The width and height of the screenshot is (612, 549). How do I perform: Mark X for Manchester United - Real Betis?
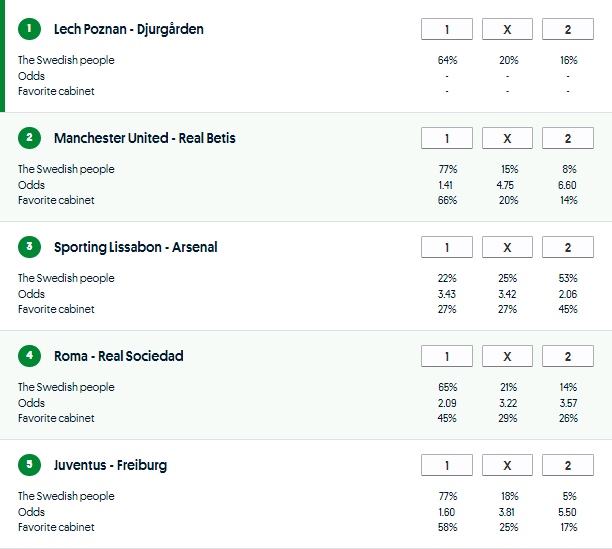(x=507, y=138)
